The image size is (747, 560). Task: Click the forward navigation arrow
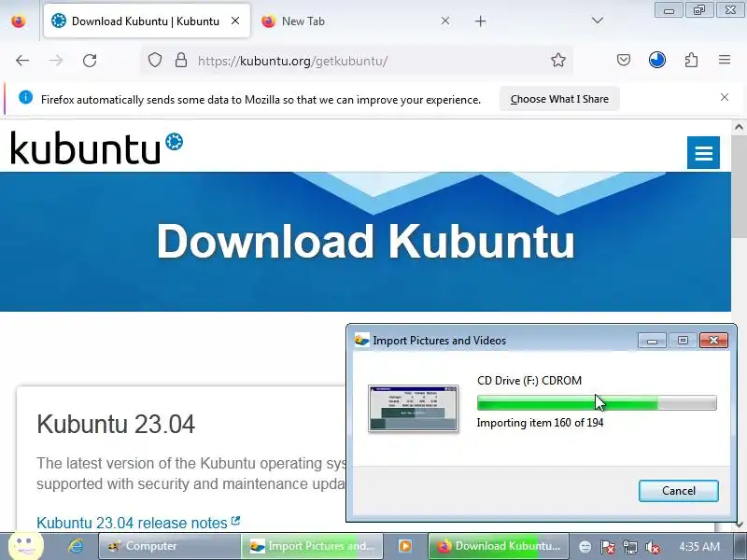[56, 61]
